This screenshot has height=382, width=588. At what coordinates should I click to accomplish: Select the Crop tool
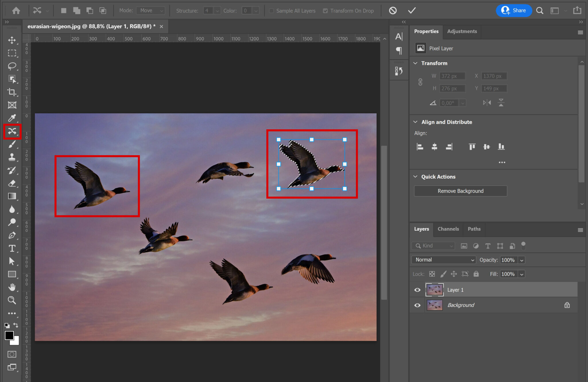pyautogui.click(x=12, y=92)
